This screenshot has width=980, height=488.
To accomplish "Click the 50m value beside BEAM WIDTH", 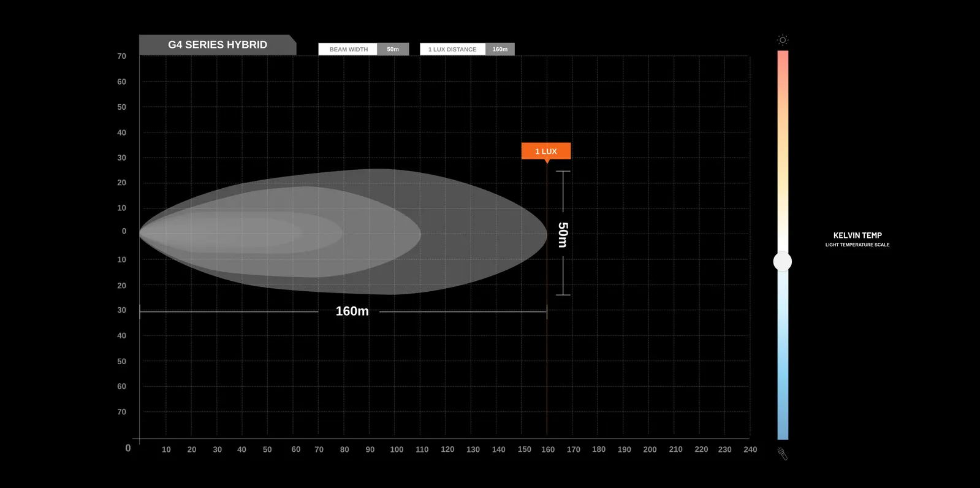I will click(393, 50).
